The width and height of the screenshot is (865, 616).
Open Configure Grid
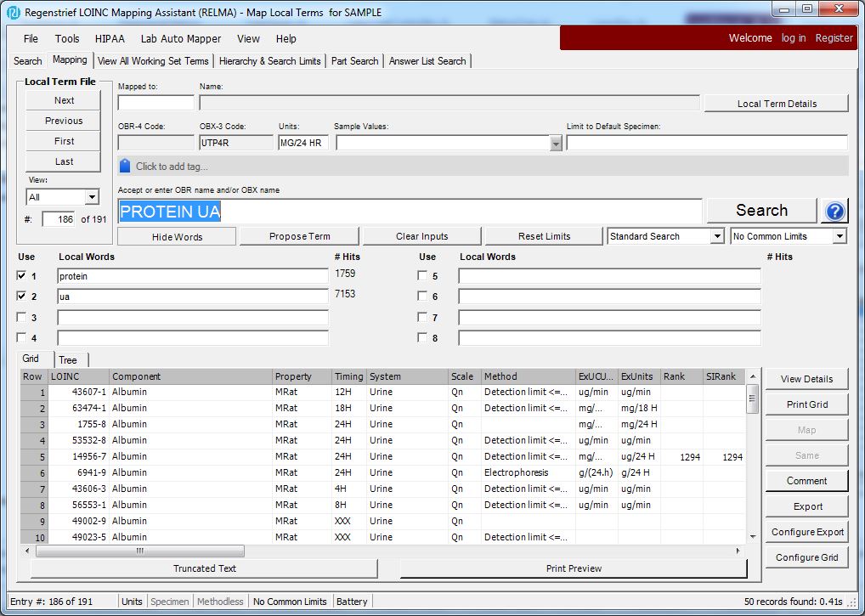click(806, 557)
